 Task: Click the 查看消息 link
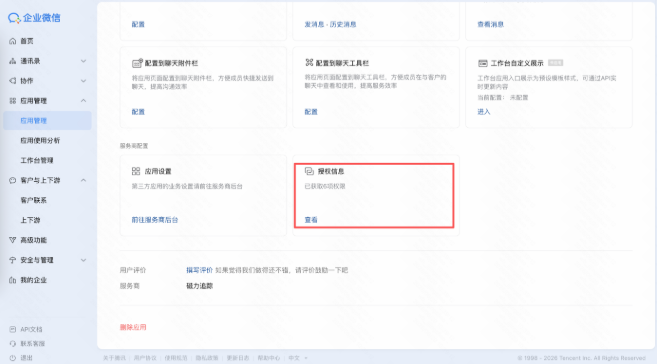491,24
